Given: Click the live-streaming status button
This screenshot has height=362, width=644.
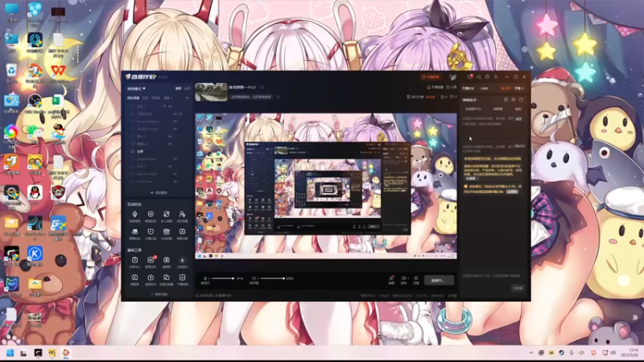Looking at the screenshot, I should [439, 280].
